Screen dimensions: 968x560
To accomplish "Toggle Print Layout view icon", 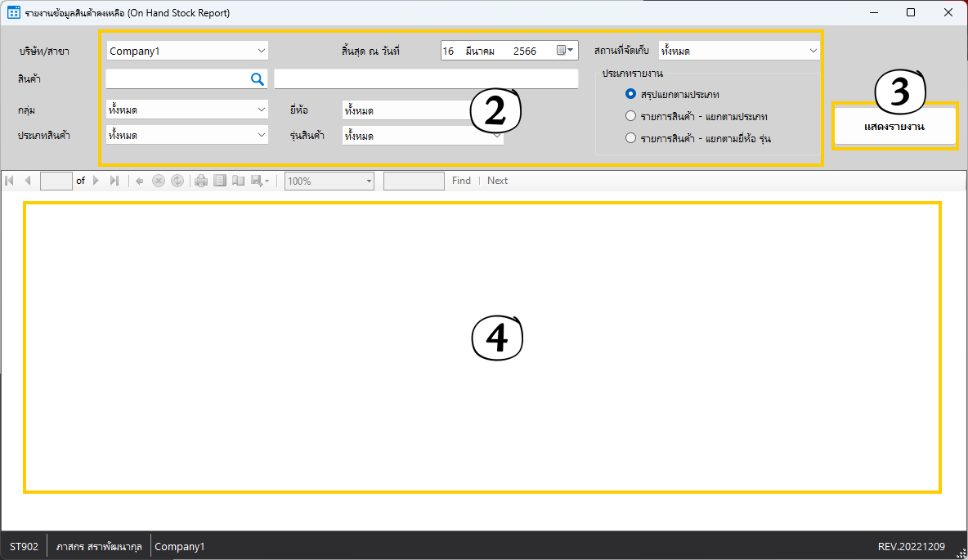I will click(220, 181).
